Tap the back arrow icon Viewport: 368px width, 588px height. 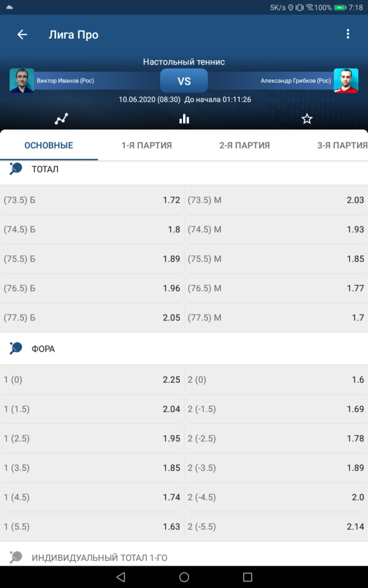(x=22, y=35)
